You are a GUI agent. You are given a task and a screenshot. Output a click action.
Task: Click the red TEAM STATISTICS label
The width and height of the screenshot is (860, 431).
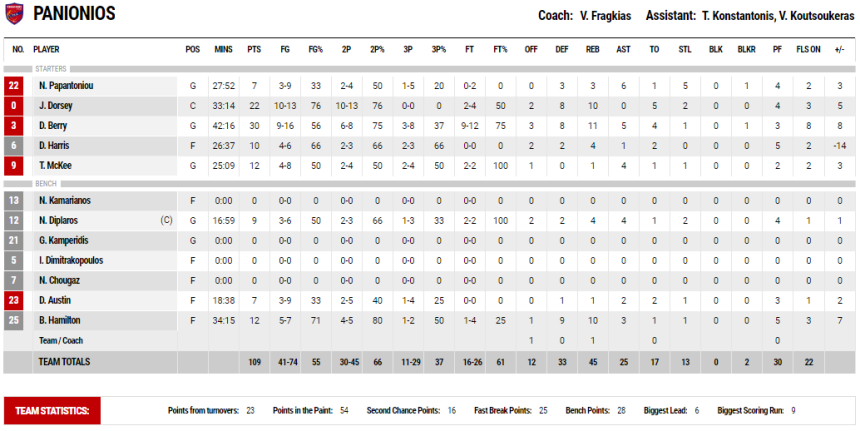coord(52,411)
